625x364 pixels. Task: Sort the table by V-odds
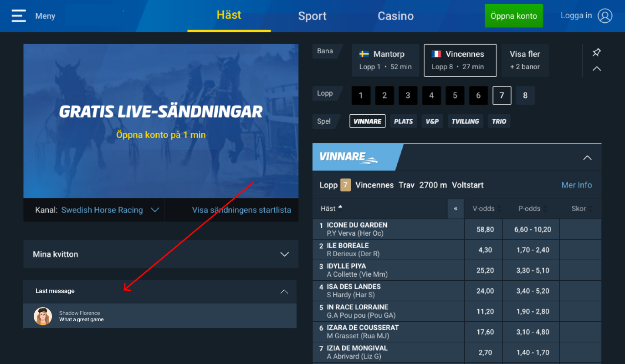483,209
